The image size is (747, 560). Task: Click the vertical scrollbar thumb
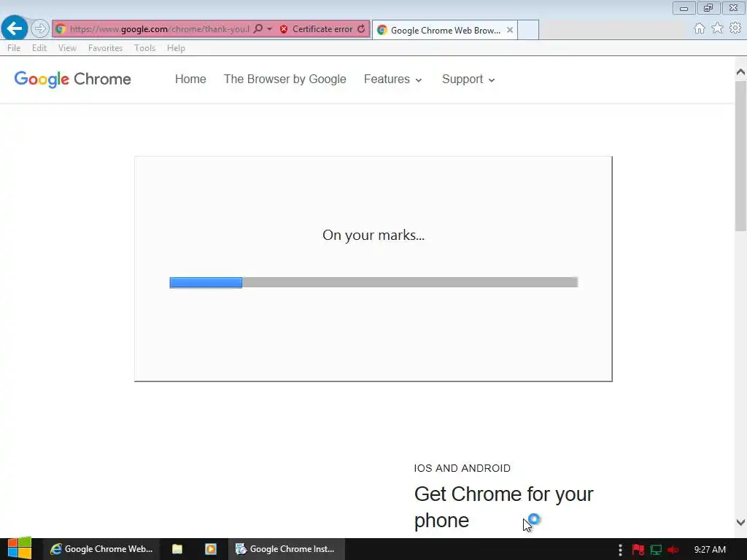740,156
